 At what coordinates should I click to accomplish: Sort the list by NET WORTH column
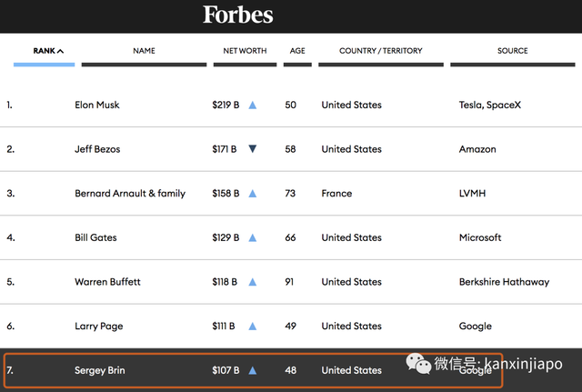[245, 51]
